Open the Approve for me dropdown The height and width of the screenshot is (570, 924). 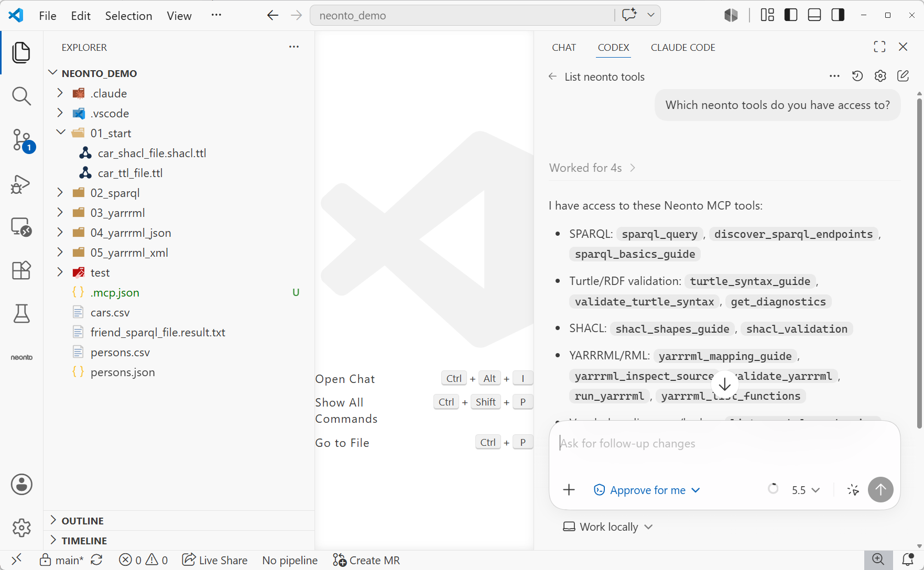(x=647, y=490)
